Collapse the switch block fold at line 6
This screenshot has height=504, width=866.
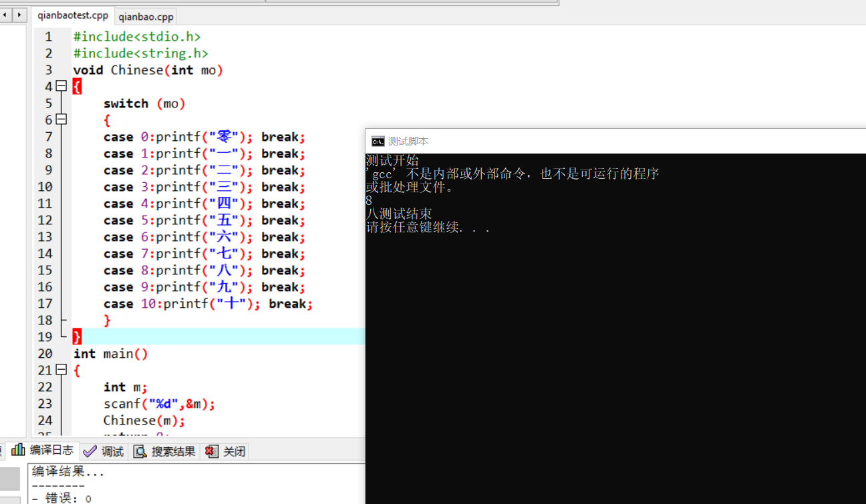(x=61, y=119)
